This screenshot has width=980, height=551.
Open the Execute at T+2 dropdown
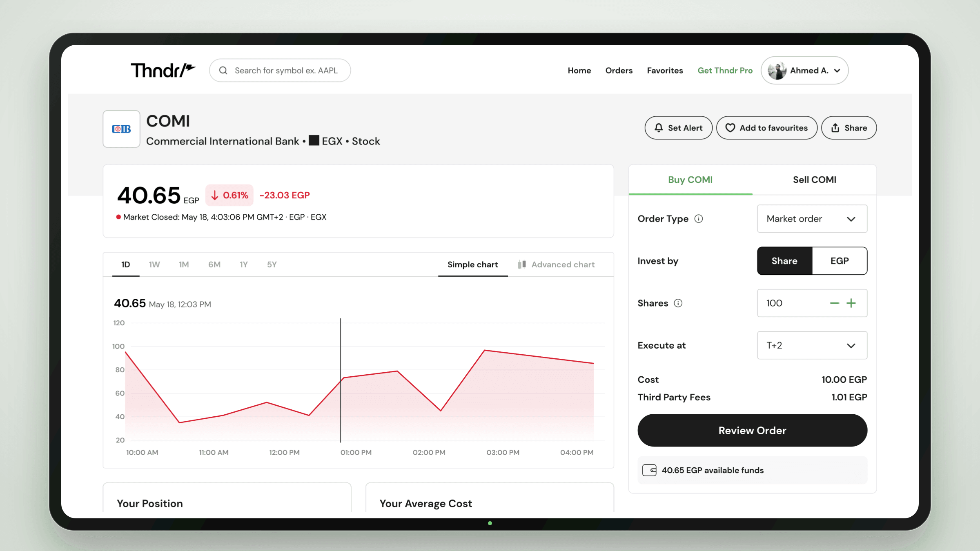pyautogui.click(x=812, y=345)
